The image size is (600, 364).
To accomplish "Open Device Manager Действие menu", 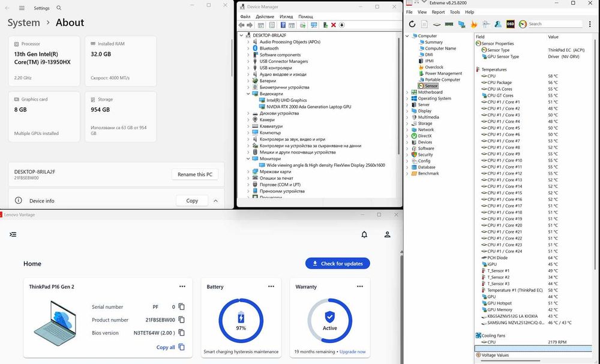I will (x=265, y=16).
